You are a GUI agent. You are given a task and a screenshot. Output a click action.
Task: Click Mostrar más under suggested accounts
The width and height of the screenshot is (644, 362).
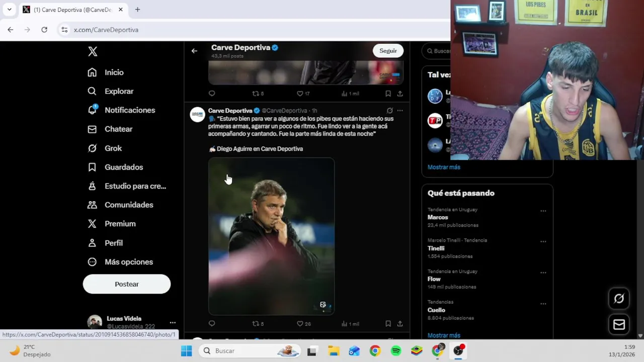[444, 167]
